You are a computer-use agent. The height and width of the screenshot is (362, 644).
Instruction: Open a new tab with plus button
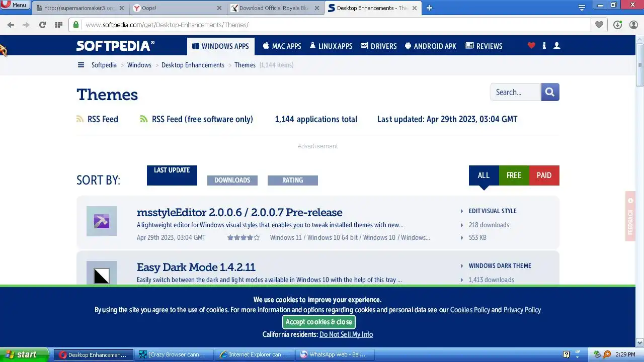point(429,8)
